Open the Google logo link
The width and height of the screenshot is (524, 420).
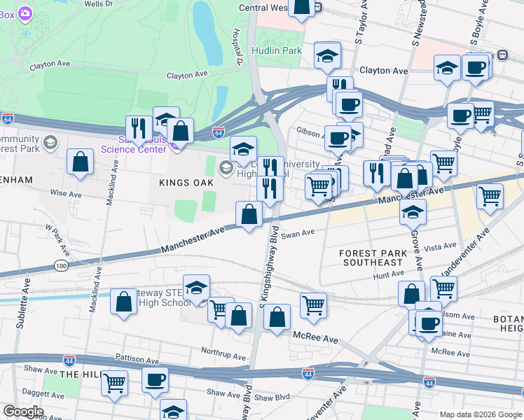(23, 412)
